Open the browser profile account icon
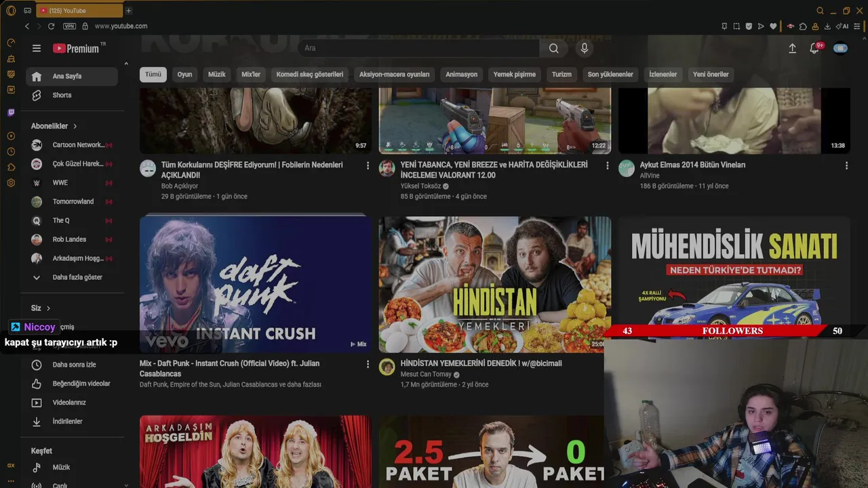The image size is (868, 488). (815, 26)
